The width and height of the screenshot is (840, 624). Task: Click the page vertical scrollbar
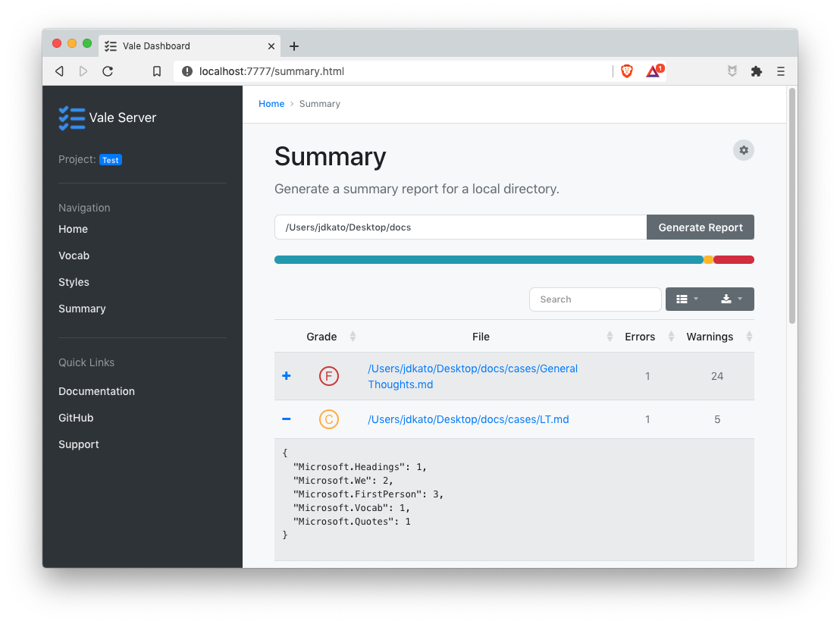click(792, 206)
